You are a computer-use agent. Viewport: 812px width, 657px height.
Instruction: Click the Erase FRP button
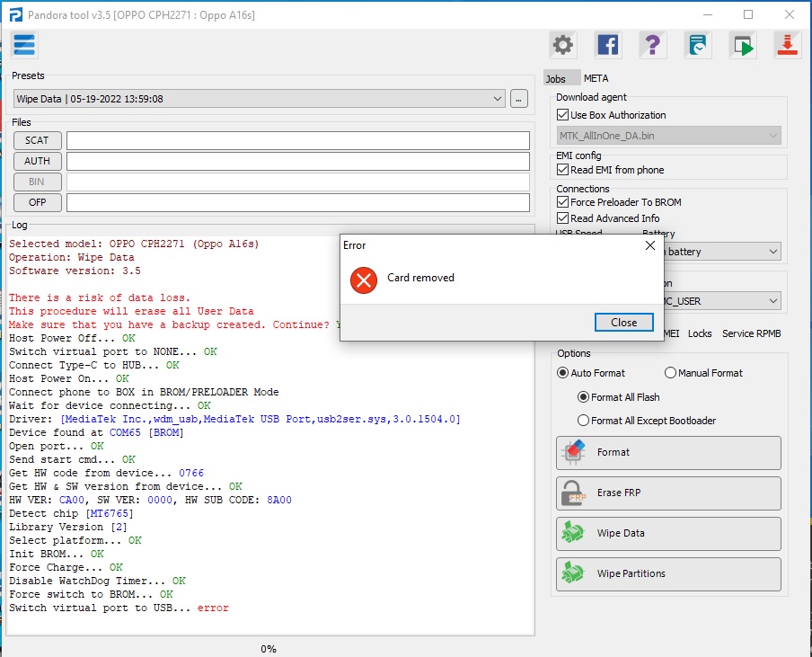click(x=668, y=493)
